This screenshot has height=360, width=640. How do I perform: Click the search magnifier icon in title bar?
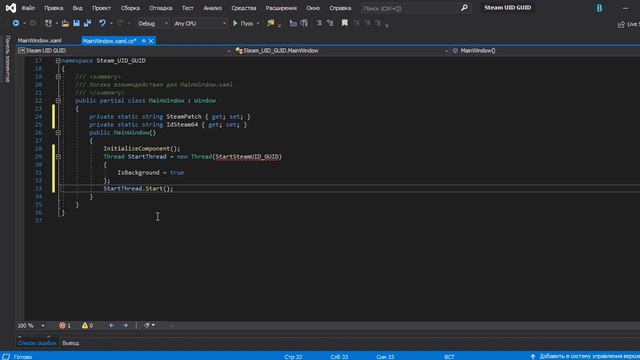[x=464, y=8]
